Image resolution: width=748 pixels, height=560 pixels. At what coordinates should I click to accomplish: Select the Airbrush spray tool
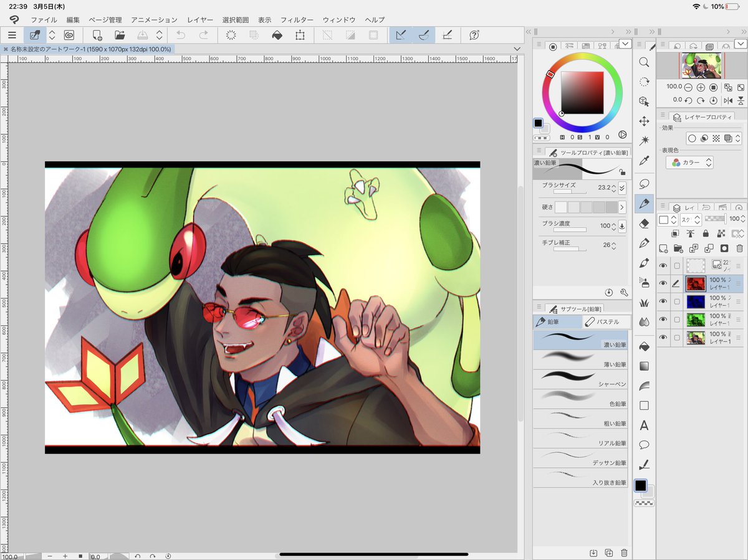pyautogui.click(x=644, y=283)
